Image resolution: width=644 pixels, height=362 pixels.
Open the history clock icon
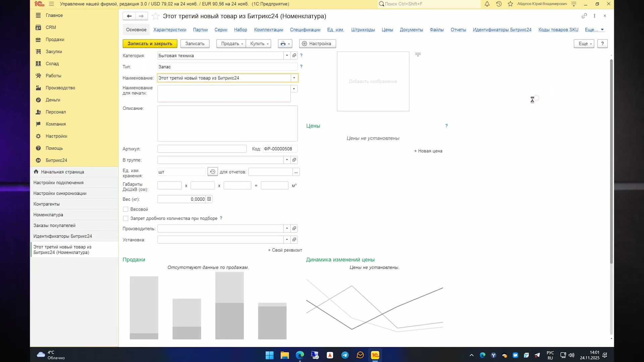click(x=499, y=4)
